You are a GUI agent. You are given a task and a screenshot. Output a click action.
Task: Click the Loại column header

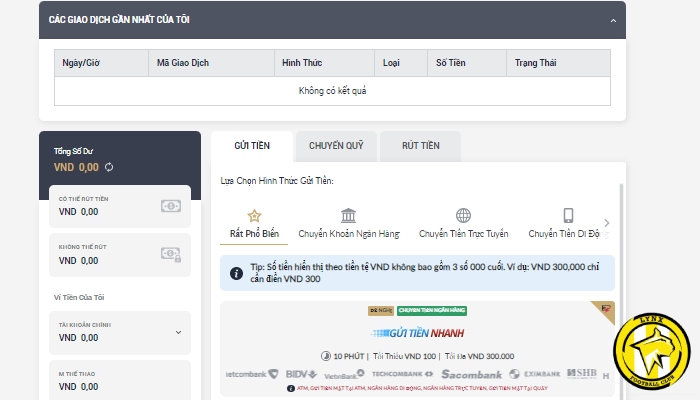click(401, 63)
